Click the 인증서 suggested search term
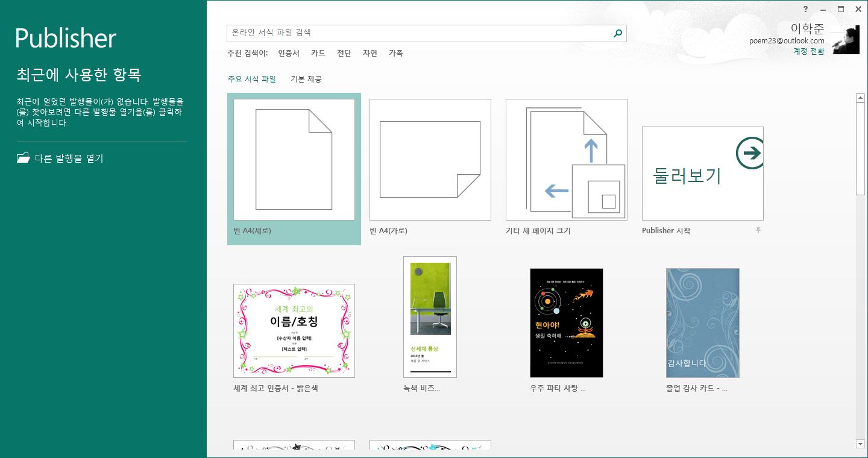Image resolution: width=868 pixels, height=458 pixels. tap(289, 53)
